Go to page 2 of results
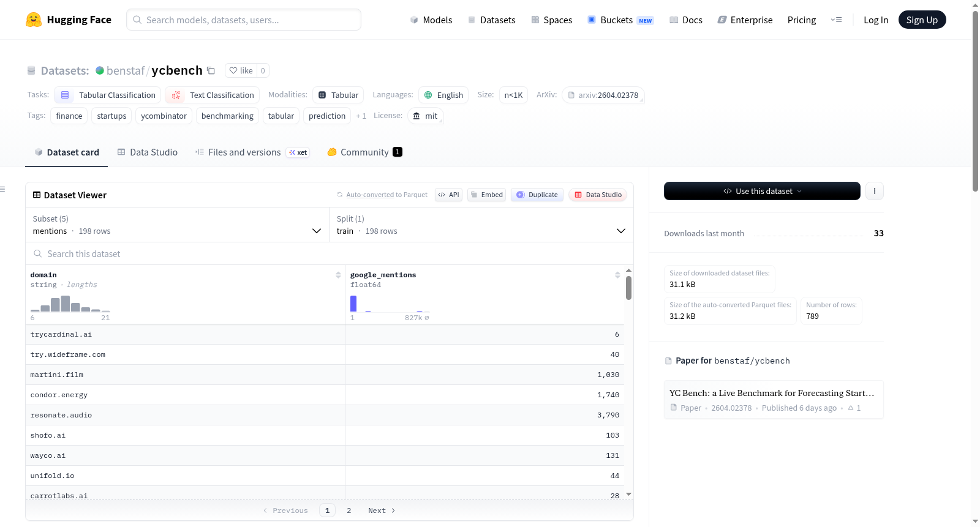This screenshot has height=527, width=980. [x=349, y=510]
